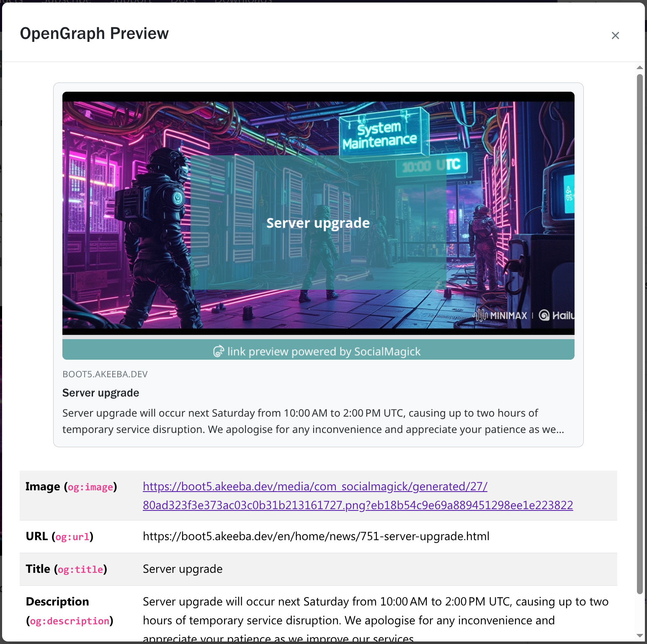Click the scrollbar up arrow in the dialog
The image size is (647, 644).
point(639,67)
